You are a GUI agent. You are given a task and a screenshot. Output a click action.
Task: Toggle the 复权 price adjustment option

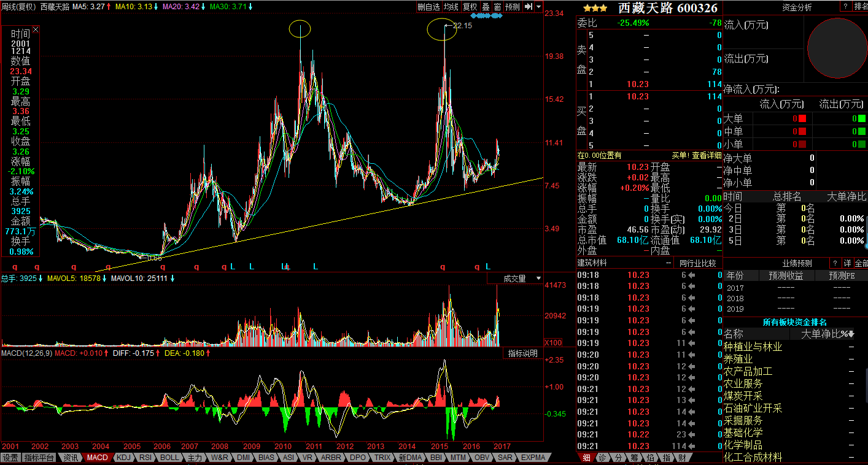[x=470, y=7]
